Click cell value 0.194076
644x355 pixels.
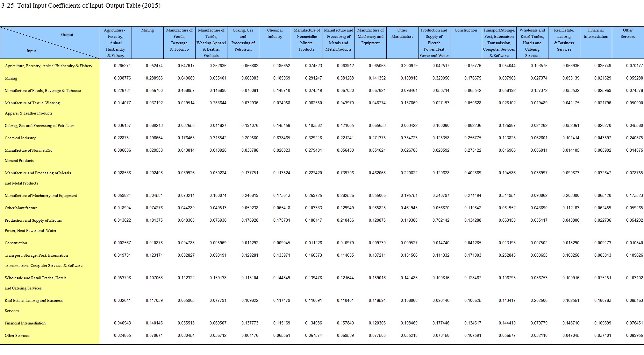pos(250,126)
